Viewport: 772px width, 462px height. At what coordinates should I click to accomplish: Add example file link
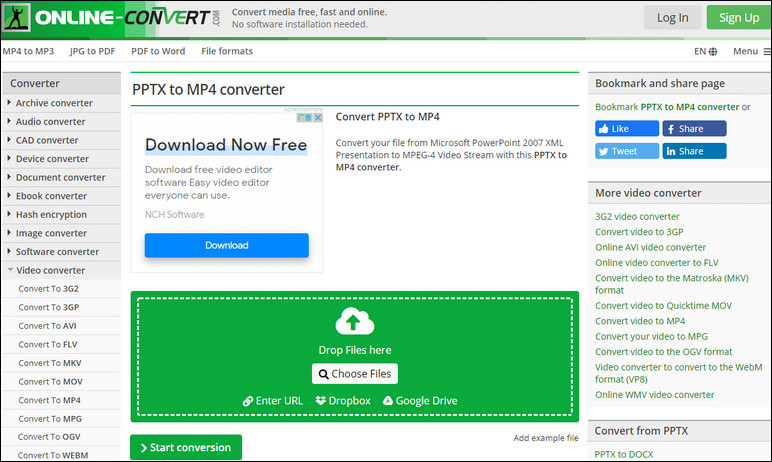coord(546,438)
